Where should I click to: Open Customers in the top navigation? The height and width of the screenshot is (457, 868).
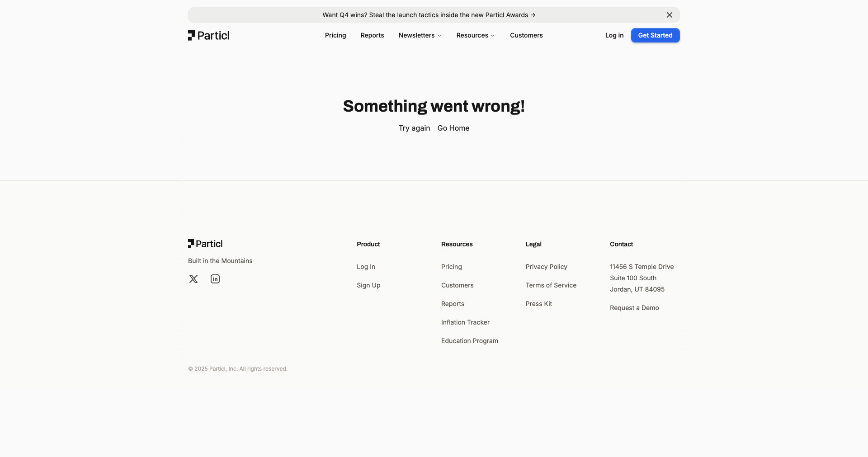pyautogui.click(x=526, y=35)
